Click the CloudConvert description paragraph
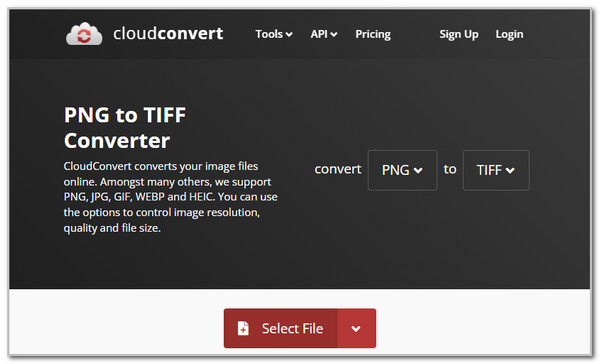Screen dimensions: 600x364 171,197
